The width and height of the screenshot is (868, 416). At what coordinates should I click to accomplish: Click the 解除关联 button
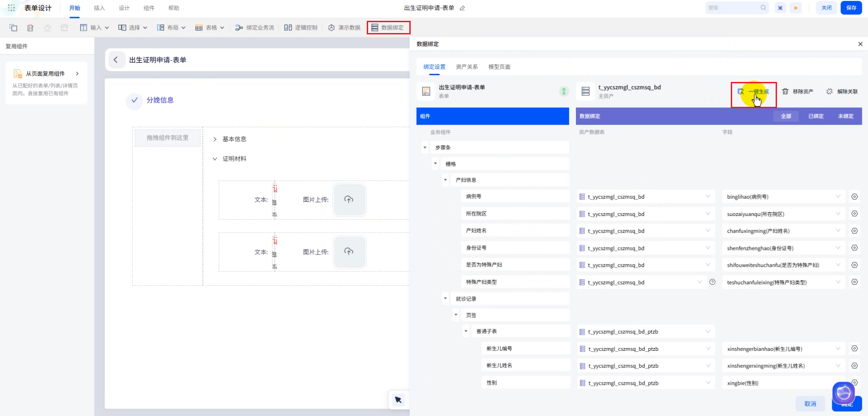(842, 91)
